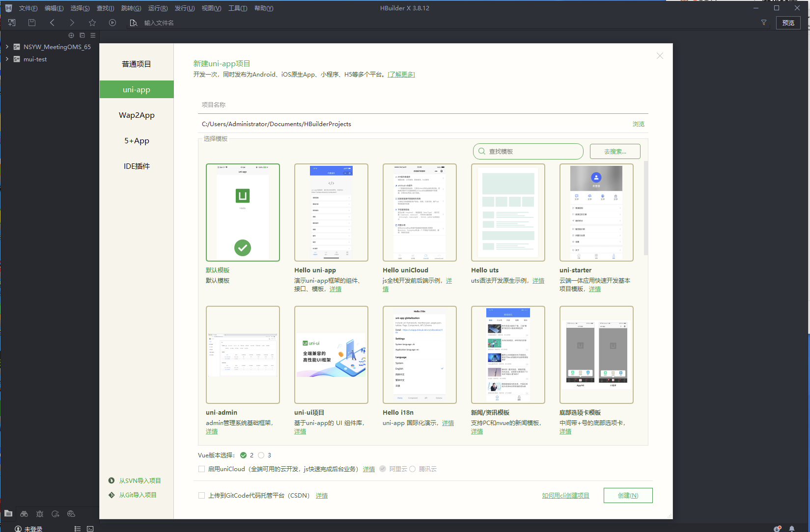This screenshot has height=532, width=810.
Task: Open the 工具(T) menu
Action: coord(238,8)
